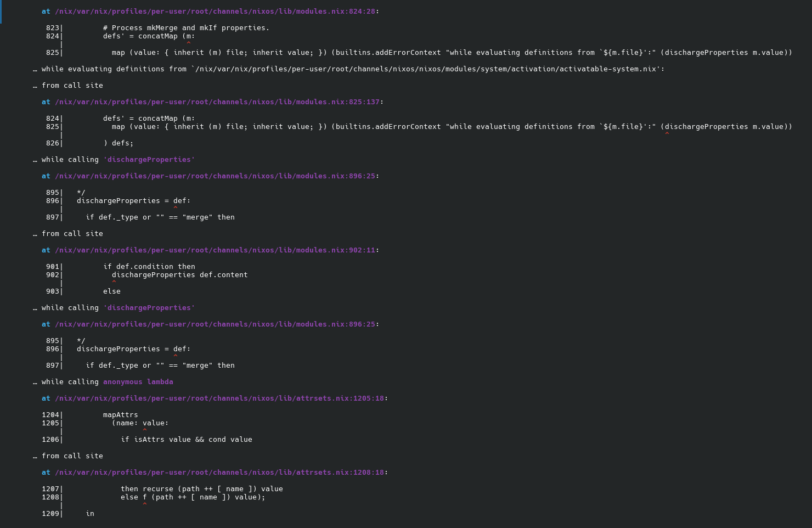Click the modules.nix:902:11 file path
This screenshot has width=812, height=528.
[x=215, y=250]
